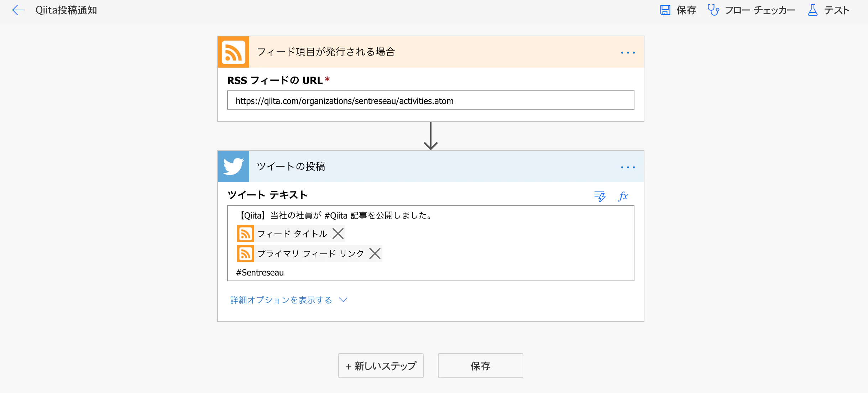Click the RSS trigger icon

(x=234, y=52)
